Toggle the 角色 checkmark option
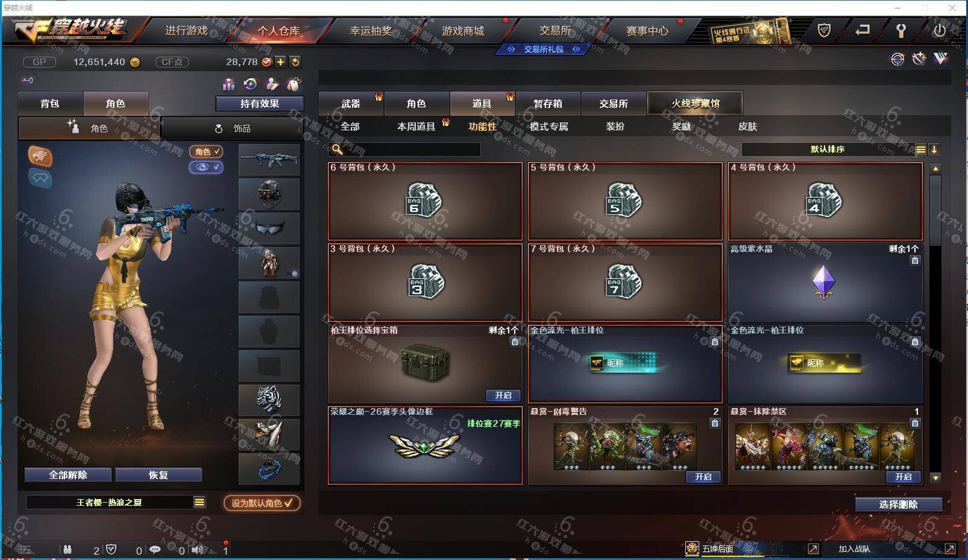Screen dimensions: 968x560 pos(206,151)
